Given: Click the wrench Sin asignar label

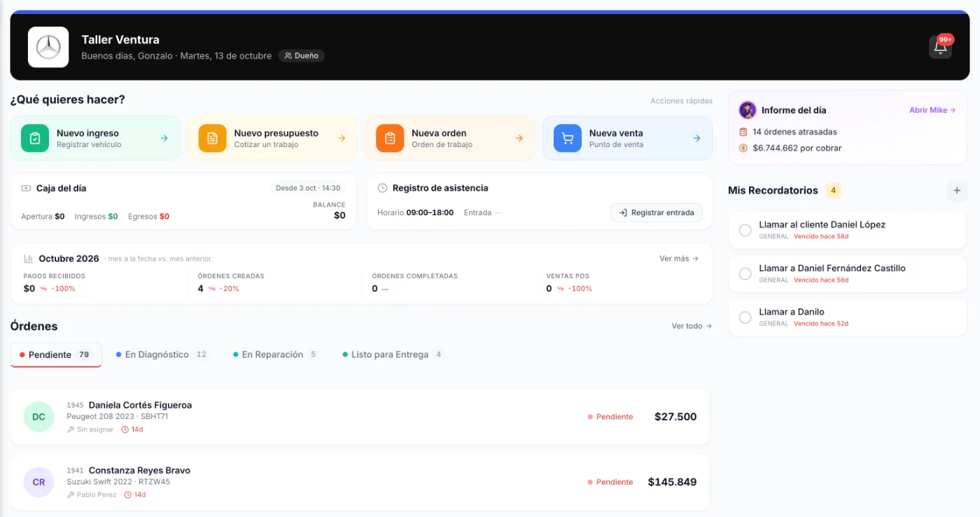Looking at the screenshot, I should (90, 429).
